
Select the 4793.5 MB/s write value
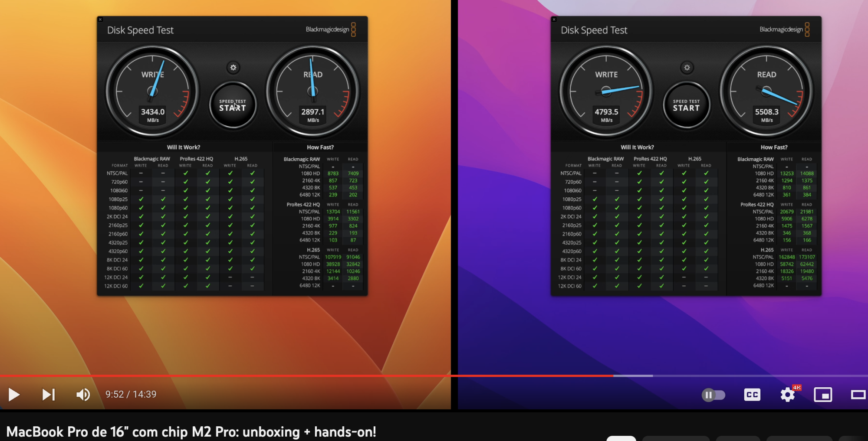[606, 112]
